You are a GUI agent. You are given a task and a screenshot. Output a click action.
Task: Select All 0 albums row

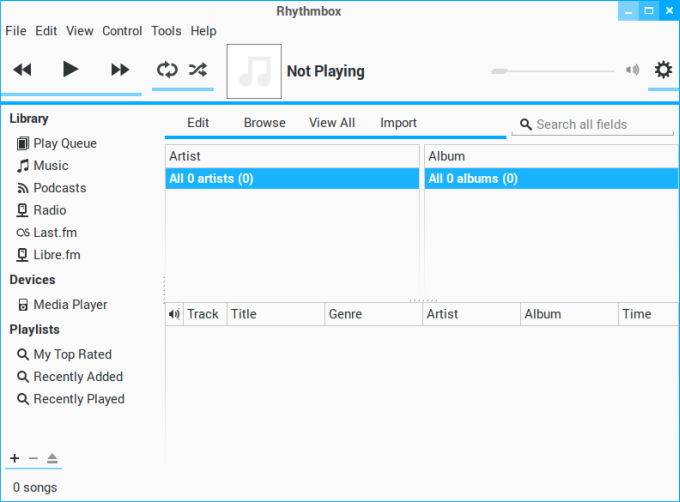pyautogui.click(x=551, y=179)
